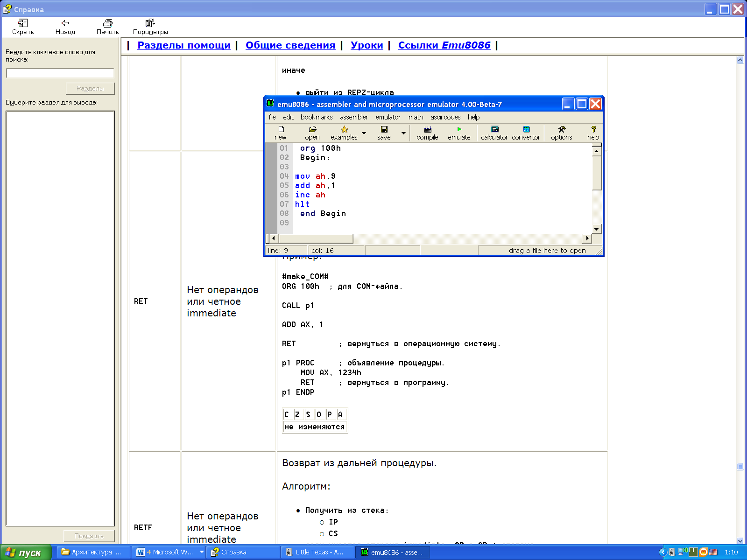Follow the Разделы помощи link
The image size is (747, 560).
click(184, 45)
